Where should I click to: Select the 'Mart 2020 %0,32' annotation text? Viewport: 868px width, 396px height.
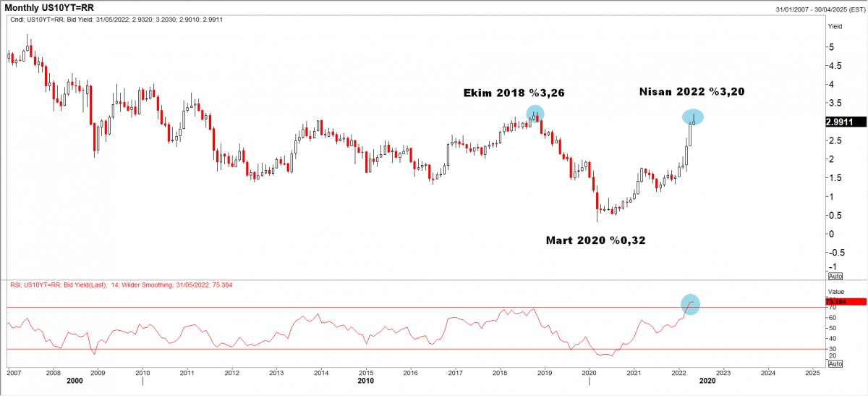coord(595,238)
